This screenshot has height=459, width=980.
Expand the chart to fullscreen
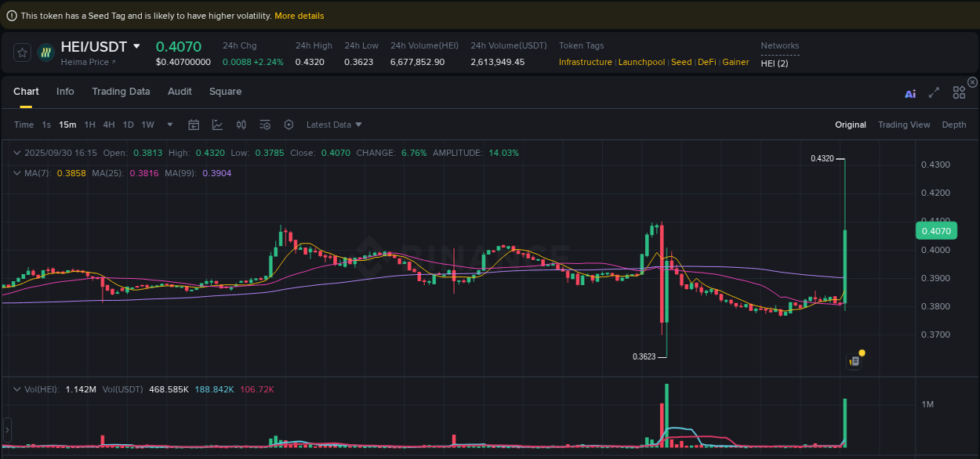934,92
